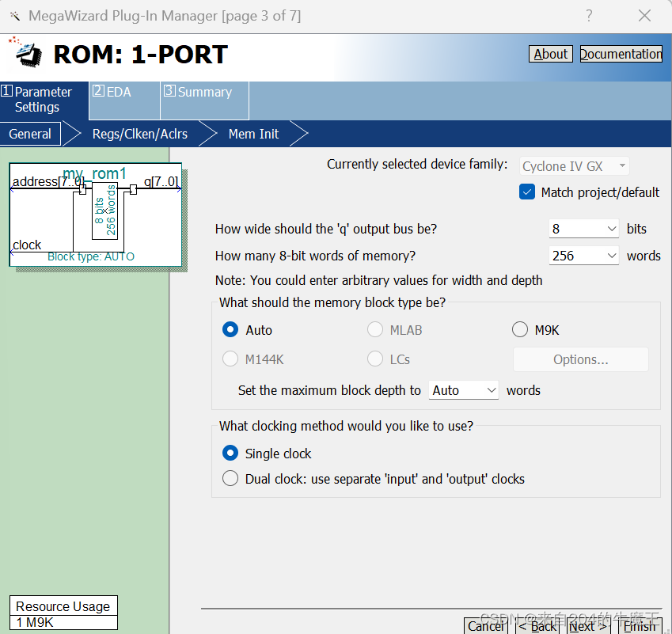
Task: Click the Next > button
Action: click(588, 626)
